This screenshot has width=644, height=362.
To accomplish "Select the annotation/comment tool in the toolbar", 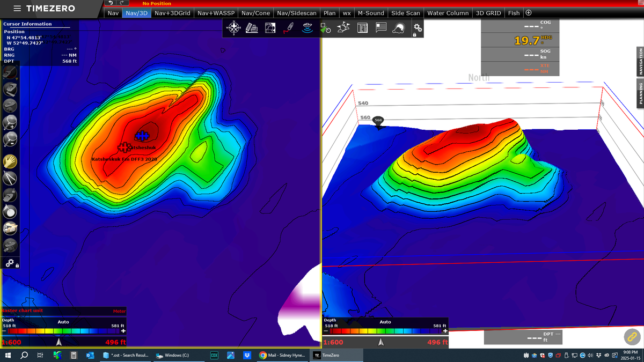I will tap(381, 27).
